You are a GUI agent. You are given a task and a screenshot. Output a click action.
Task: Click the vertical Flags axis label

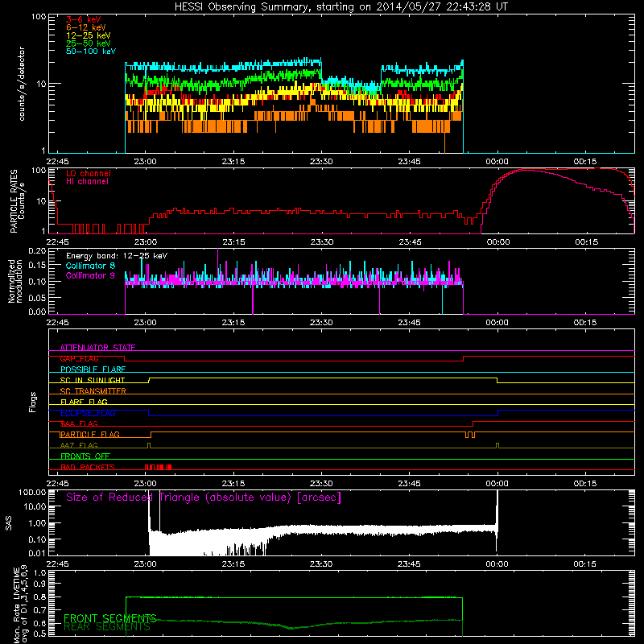pyautogui.click(x=33, y=402)
